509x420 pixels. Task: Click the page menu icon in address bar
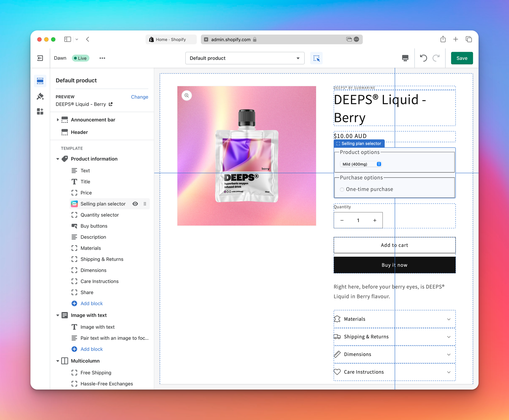(x=356, y=39)
